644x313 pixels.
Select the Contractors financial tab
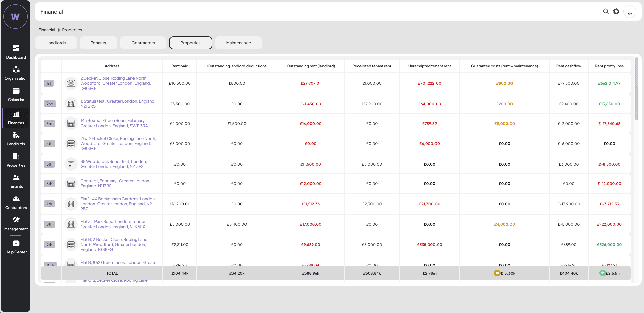pos(143,43)
